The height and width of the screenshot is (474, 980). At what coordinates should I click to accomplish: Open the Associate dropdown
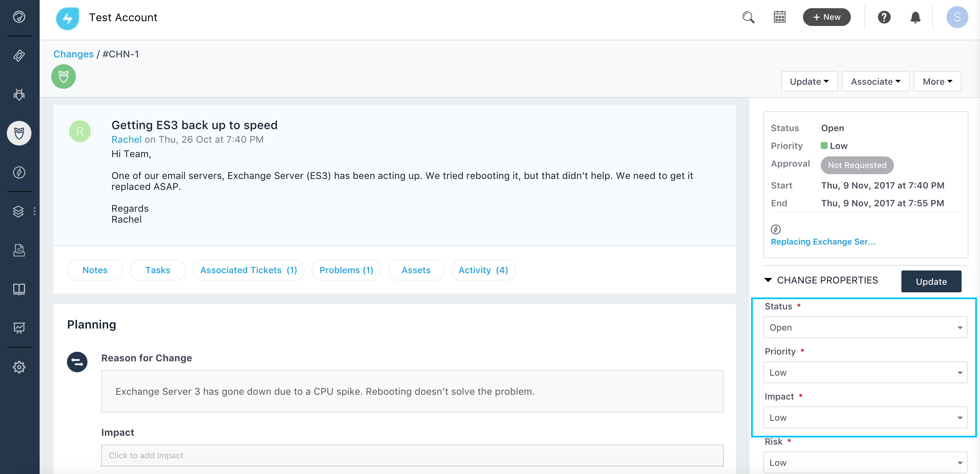(x=875, y=81)
